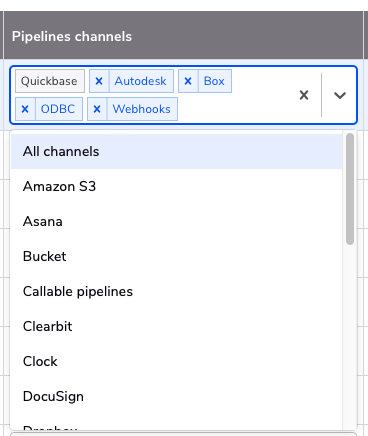Select Clearbit from the dropdown

click(177, 327)
